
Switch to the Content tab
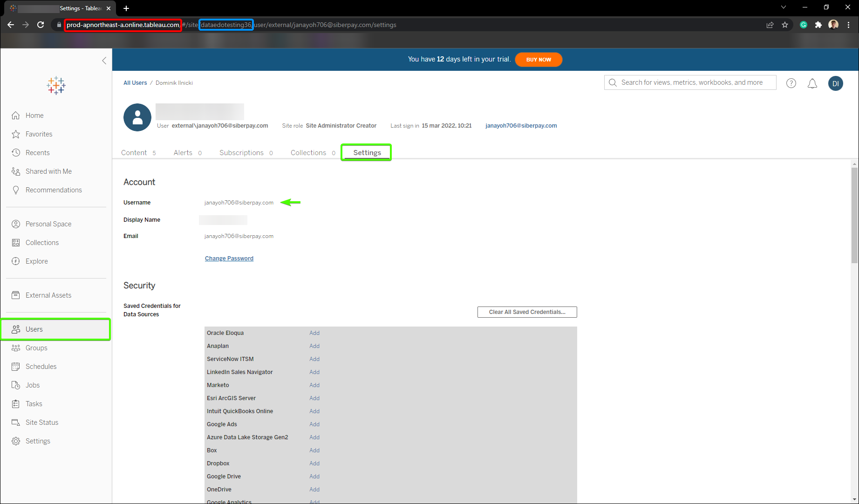(134, 153)
